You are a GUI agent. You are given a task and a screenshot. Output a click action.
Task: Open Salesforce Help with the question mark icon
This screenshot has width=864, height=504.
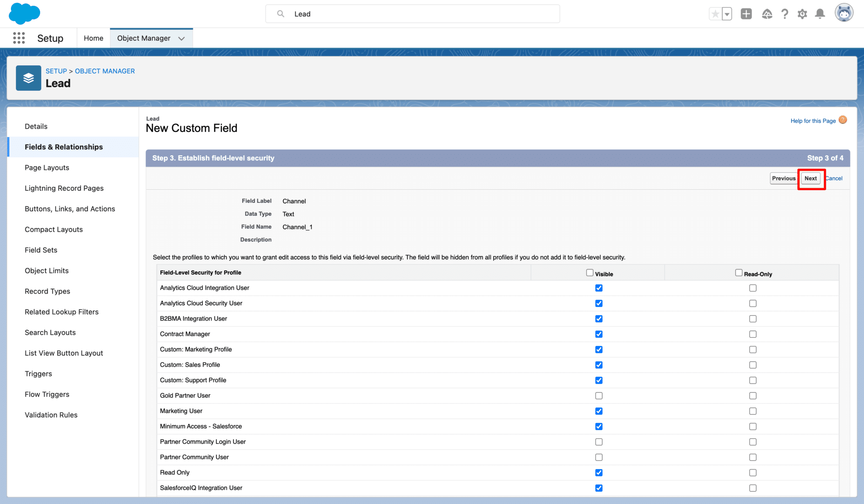tap(785, 13)
